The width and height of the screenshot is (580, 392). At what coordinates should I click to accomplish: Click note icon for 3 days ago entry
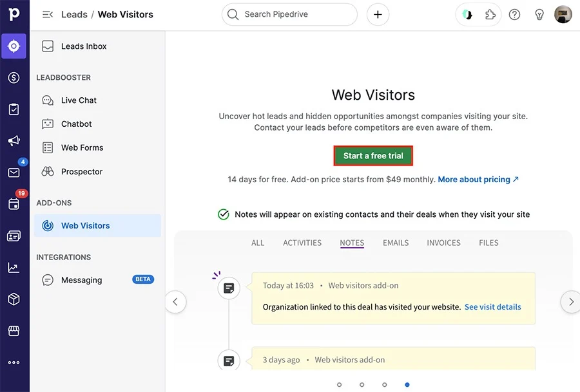click(229, 360)
